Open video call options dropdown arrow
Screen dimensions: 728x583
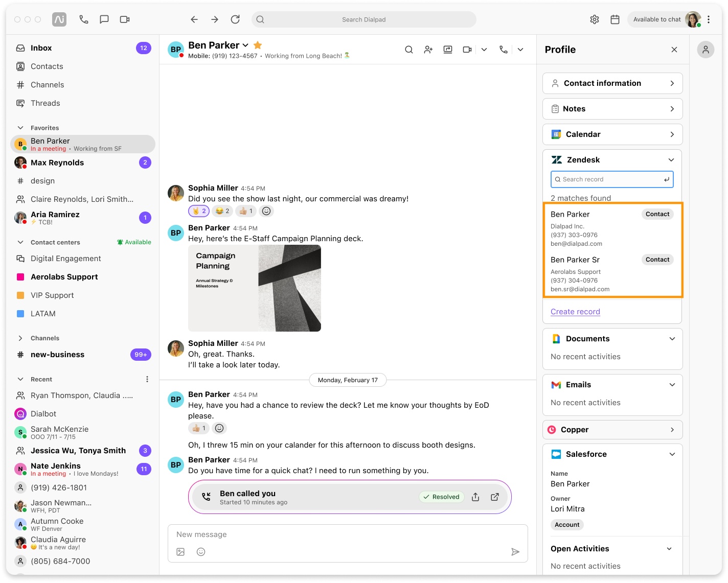click(x=484, y=50)
